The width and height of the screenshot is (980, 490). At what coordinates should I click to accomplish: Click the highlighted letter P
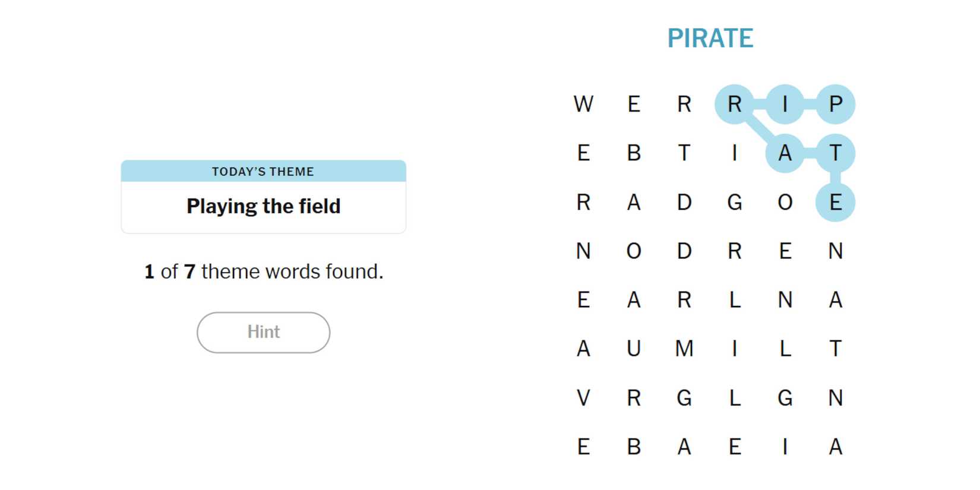click(x=835, y=104)
